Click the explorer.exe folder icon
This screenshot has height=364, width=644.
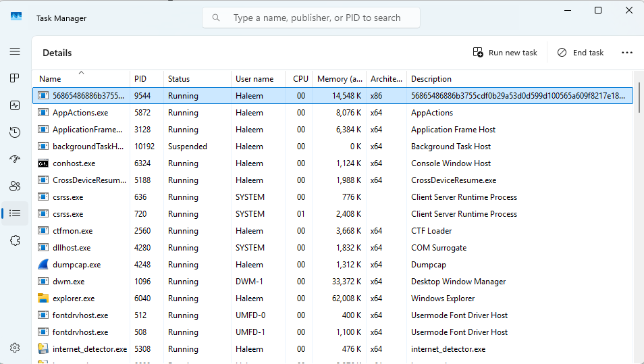43,298
